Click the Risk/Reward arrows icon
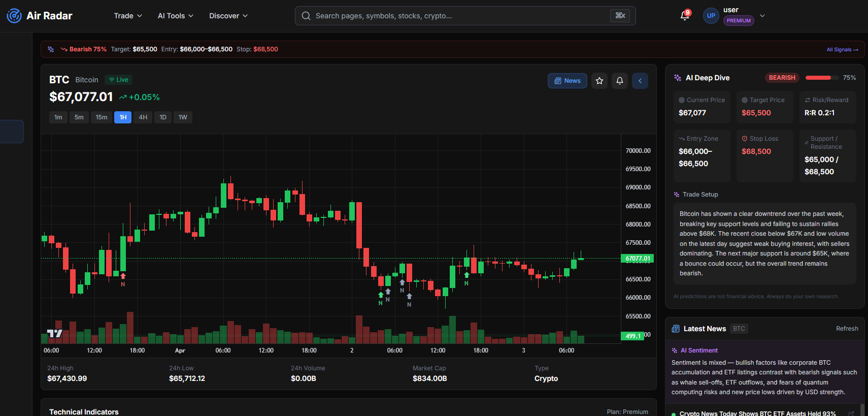This screenshot has width=868, height=416. [x=808, y=100]
